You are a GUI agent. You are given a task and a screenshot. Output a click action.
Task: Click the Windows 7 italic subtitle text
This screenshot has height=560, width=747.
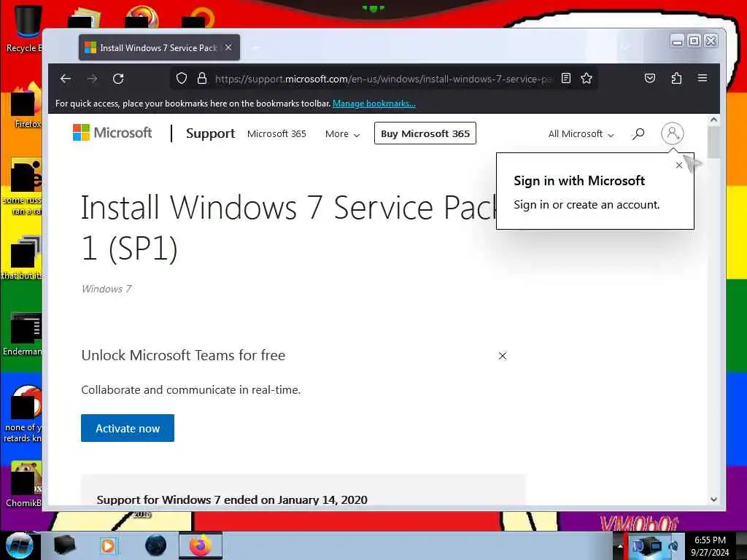tap(107, 289)
